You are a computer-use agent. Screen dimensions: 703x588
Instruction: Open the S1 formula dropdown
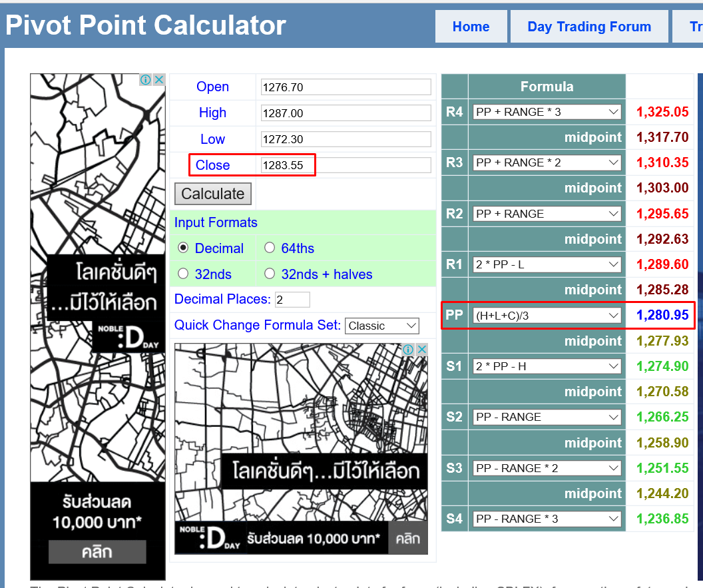click(x=547, y=366)
